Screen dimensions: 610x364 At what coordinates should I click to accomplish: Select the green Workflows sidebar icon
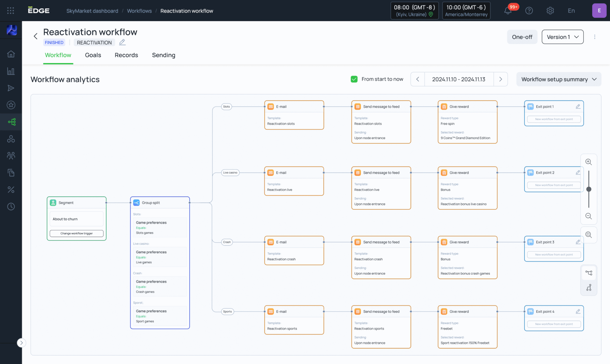pyautogui.click(x=11, y=122)
